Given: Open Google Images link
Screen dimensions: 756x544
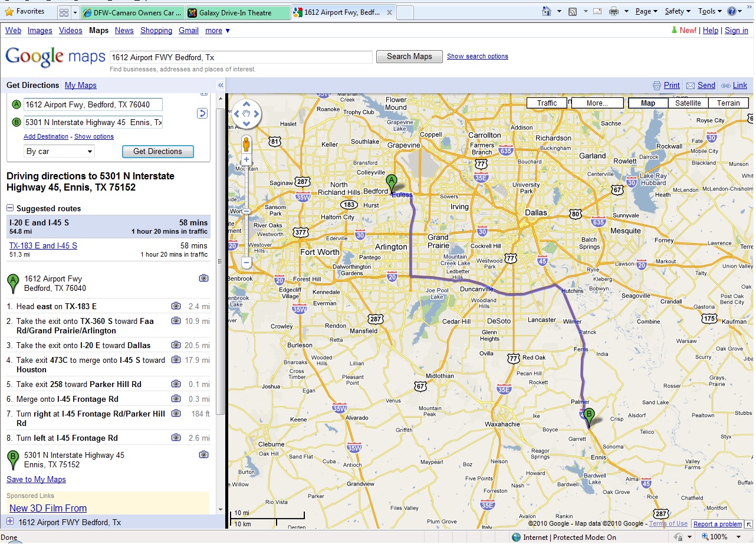Looking at the screenshot, I should [x=40, y=30].
